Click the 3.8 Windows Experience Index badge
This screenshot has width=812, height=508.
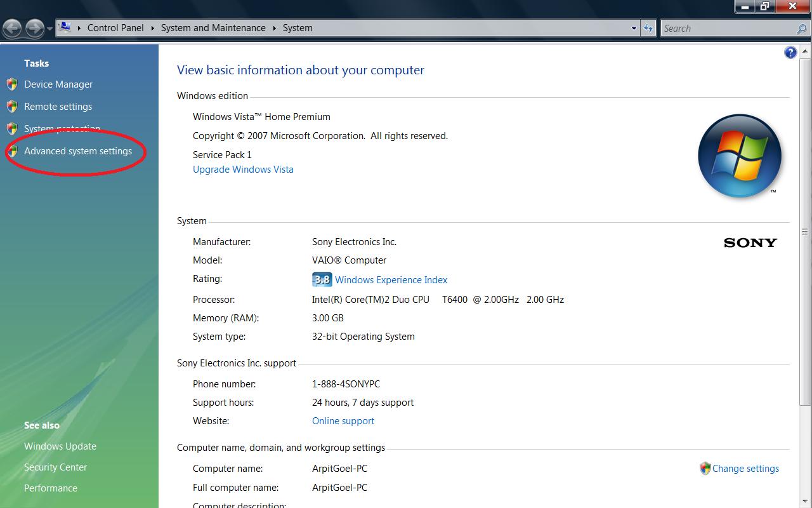tap(322, 279)
